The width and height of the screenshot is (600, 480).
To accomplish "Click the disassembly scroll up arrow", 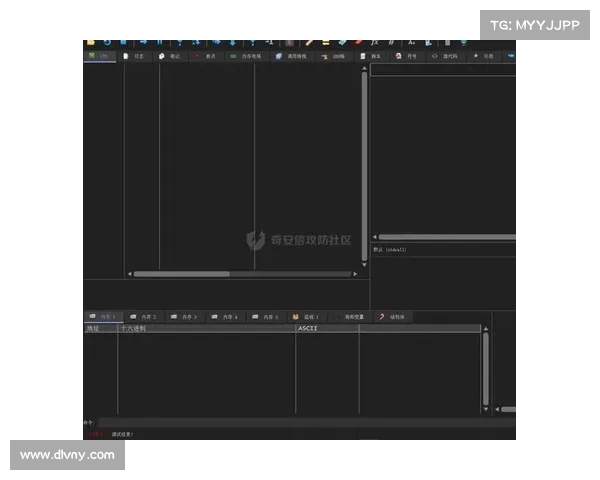I will pyautogui.click(x=364, y=68).
